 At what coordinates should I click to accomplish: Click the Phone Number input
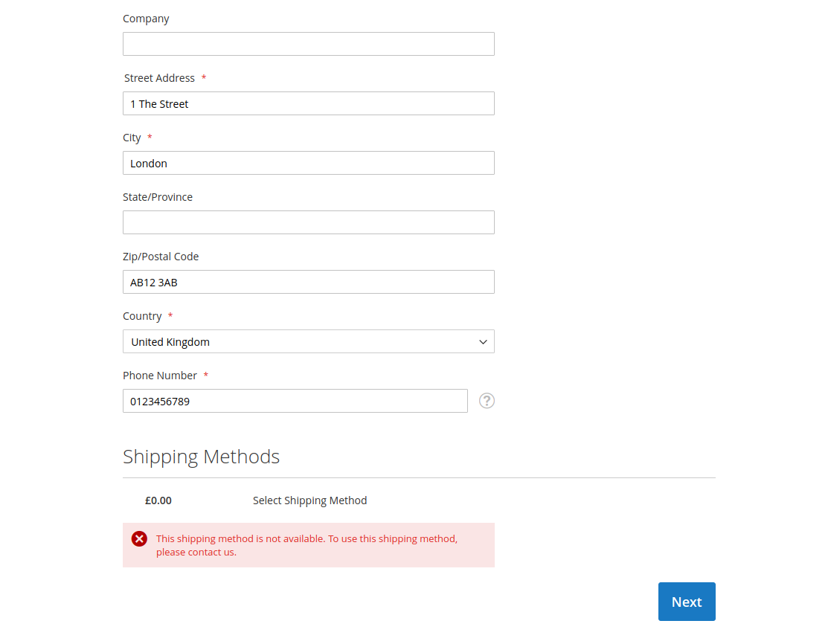point(295,401)
